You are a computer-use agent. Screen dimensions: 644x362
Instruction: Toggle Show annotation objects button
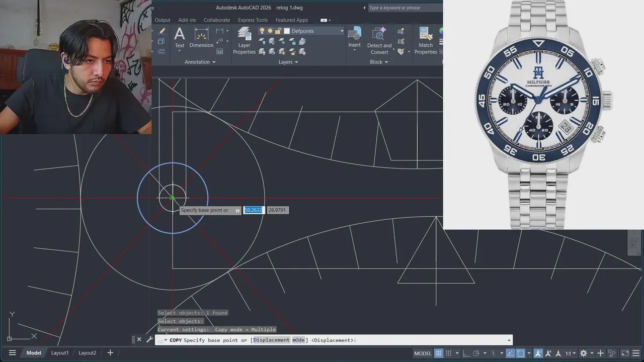[538, 353]
